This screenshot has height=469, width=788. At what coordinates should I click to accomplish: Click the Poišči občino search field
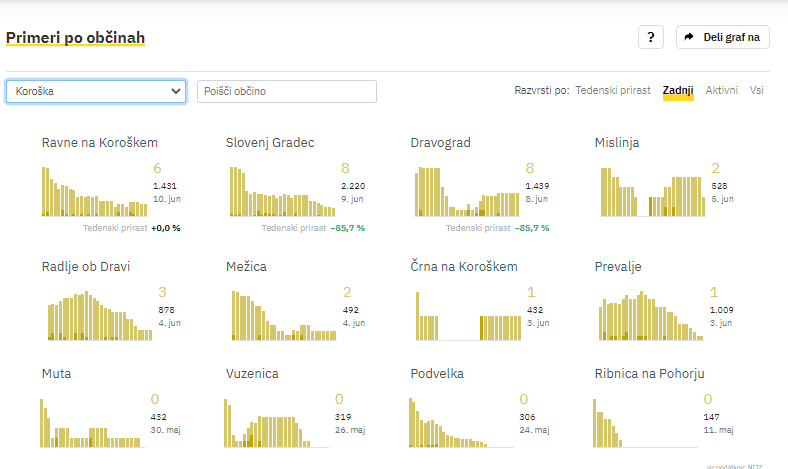(286, 91)
